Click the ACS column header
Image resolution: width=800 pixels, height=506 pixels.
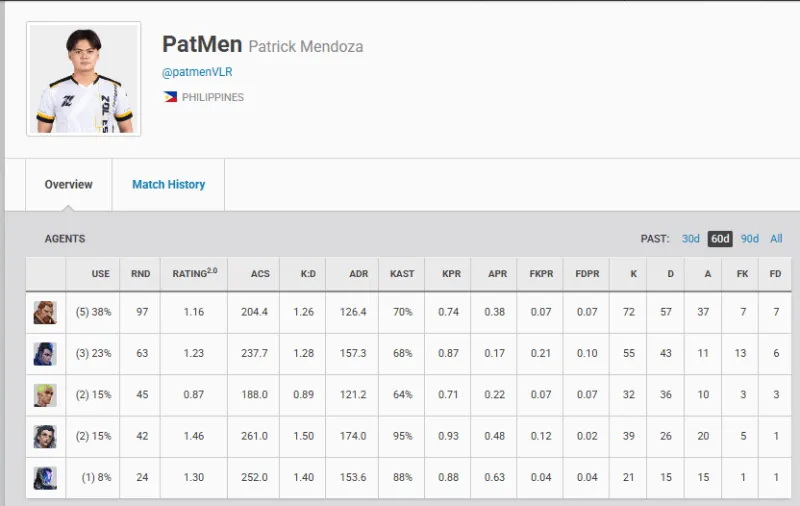pos(260,274)
